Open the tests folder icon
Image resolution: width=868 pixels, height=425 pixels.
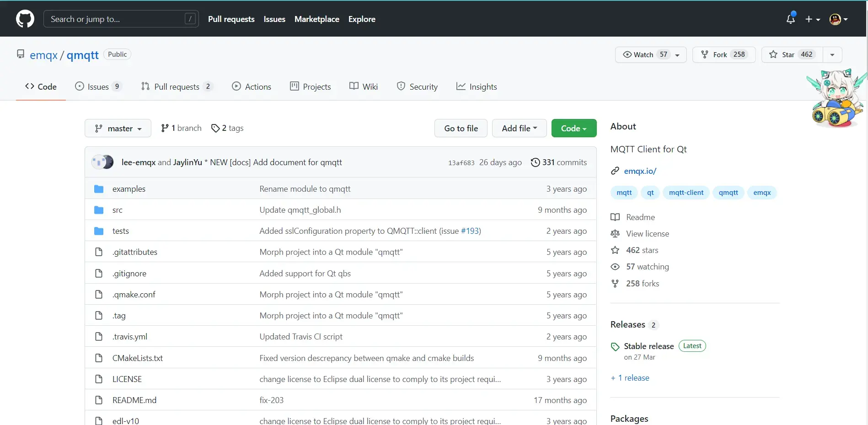(99, 231)
